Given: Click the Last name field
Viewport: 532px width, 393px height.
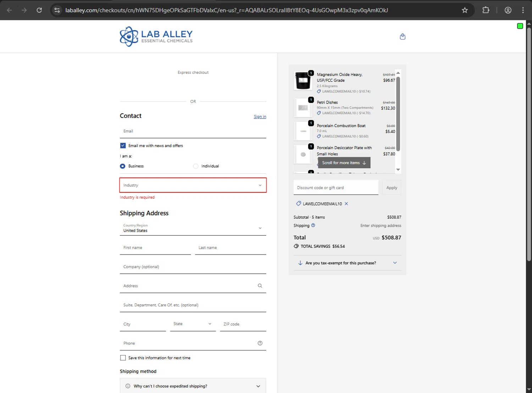Looking at the screenshot, I should pyautogui.click(x=231, y=247).
